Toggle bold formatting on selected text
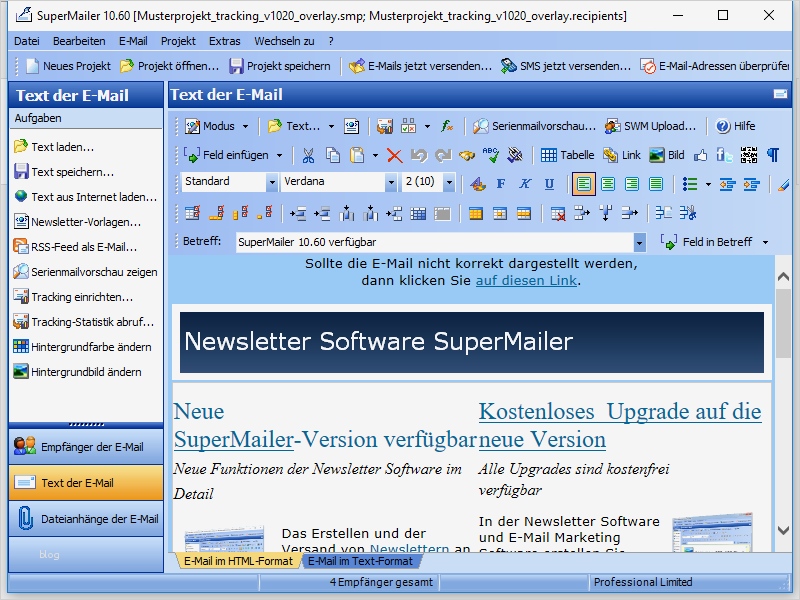Image resolution: width=800 pixels, height=600 pixels. pyautogui.click(x=499, y=184)
